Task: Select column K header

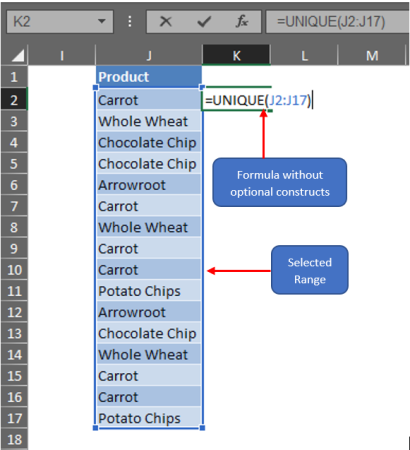Action: click(236, 55)
